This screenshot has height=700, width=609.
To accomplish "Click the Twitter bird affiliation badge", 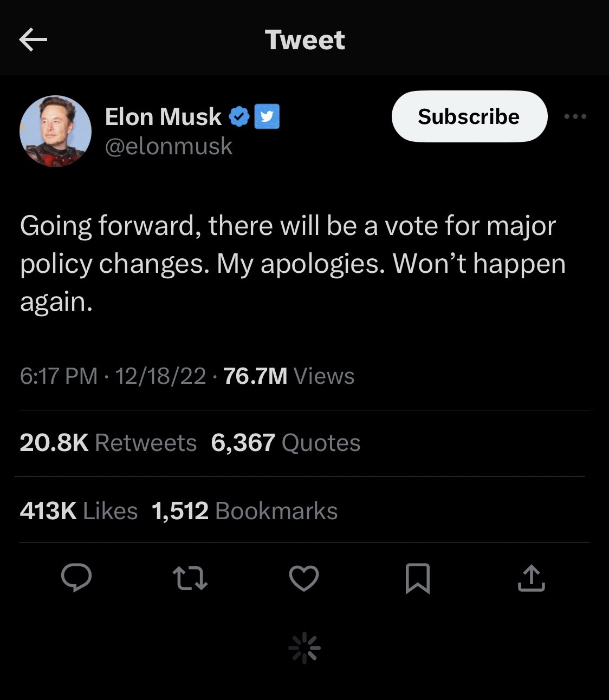I will (x=267, y=116).
